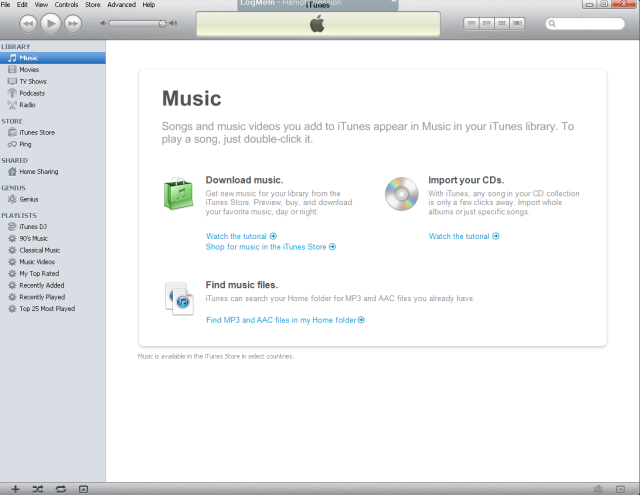Select the Classical Music playlist

pos(53,251)
